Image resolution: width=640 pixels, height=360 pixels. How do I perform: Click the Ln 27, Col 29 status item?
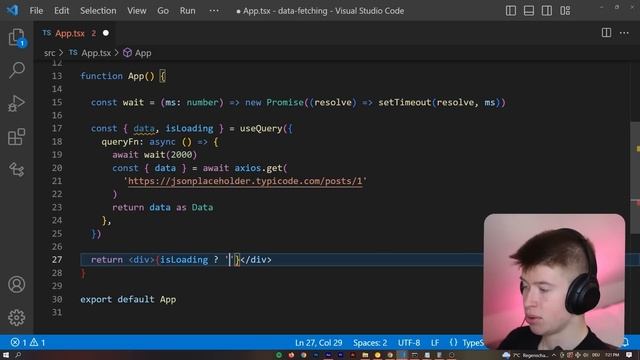coord(318,342)
